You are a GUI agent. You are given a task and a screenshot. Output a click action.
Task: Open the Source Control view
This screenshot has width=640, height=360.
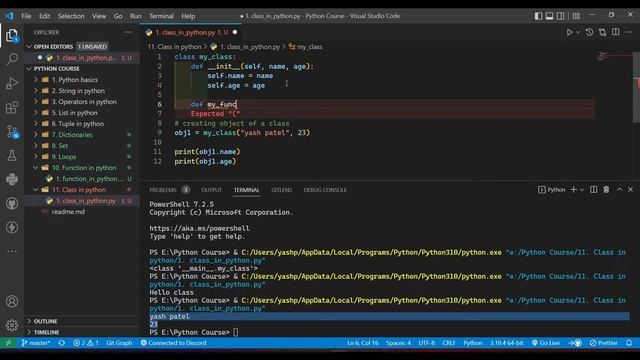[12, 131]
